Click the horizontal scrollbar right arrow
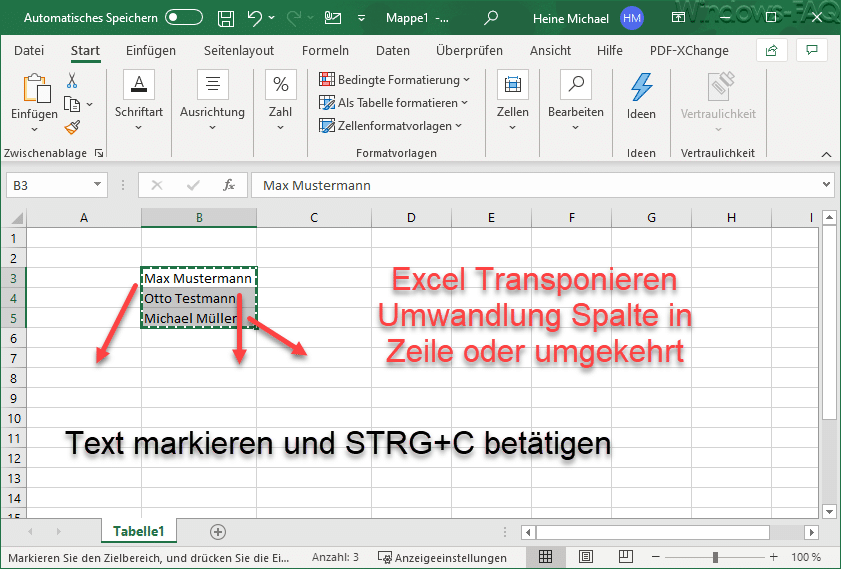Screen dimensions: 841x569 click(812, 532)
